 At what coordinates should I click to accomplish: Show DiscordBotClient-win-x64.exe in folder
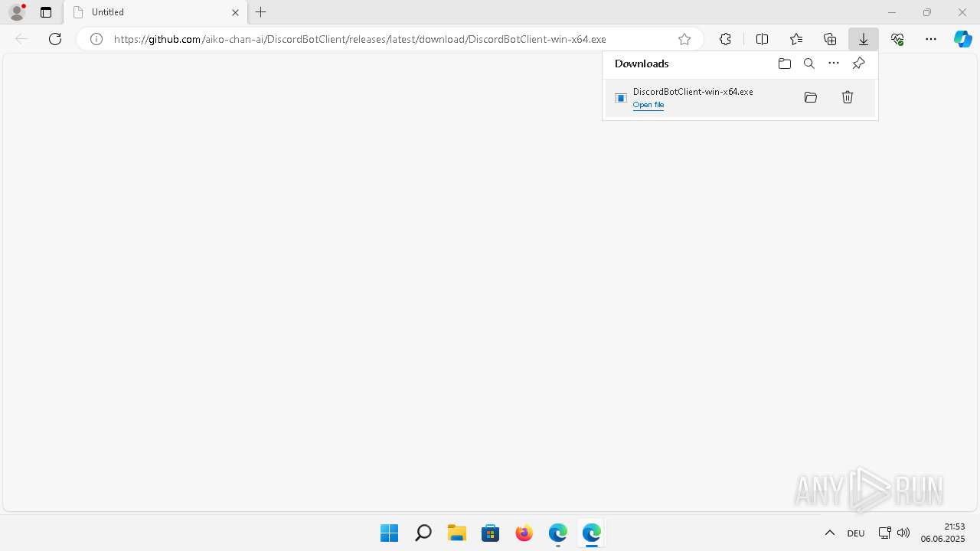click(811, 97)
